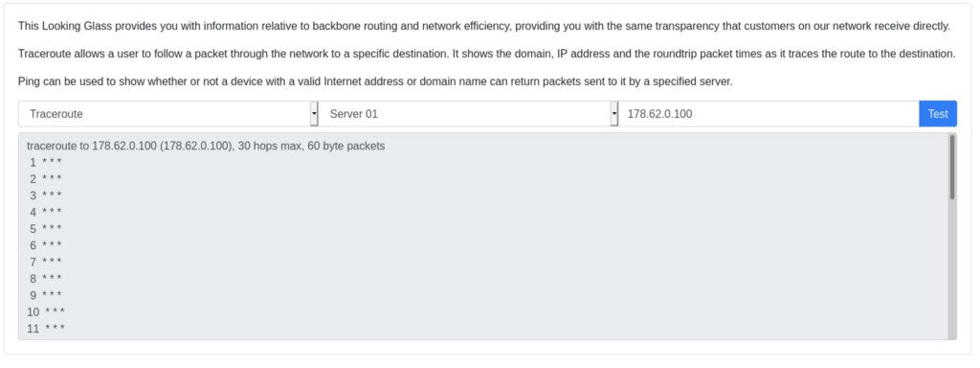Click the small arrow of the Traceroute selector
The image size is (980, 368).
click(314, 114)
